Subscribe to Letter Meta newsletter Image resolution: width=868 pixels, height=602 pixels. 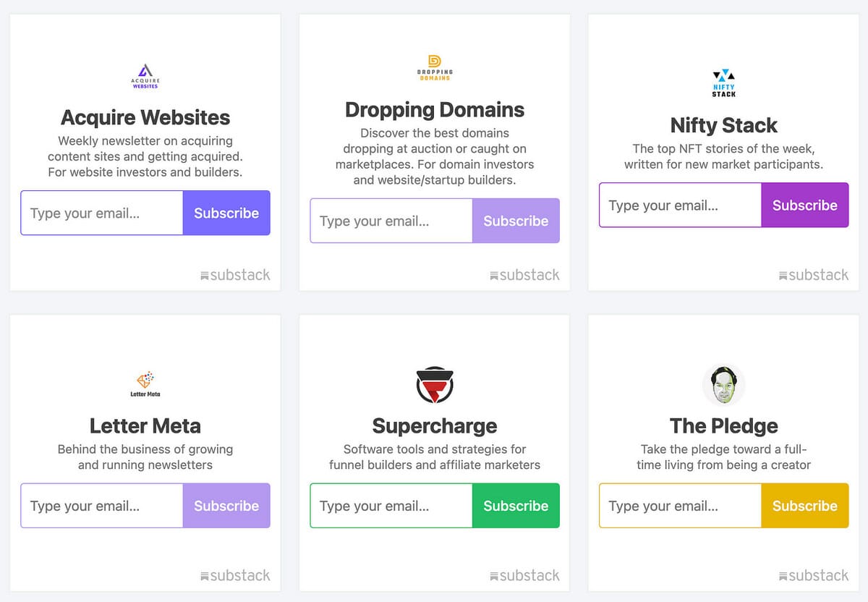point(226,506)
